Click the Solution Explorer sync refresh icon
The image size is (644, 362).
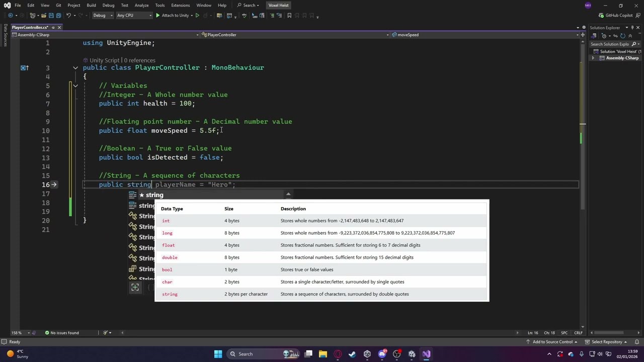coord(622,36)
